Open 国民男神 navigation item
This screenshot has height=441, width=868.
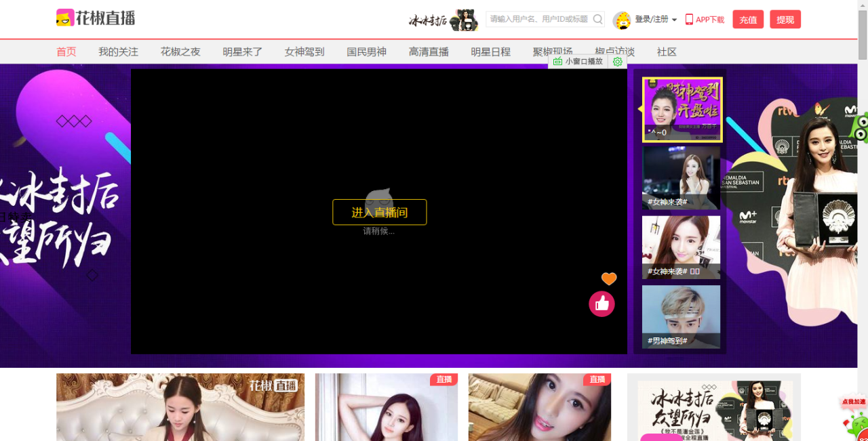click(366, 51)
